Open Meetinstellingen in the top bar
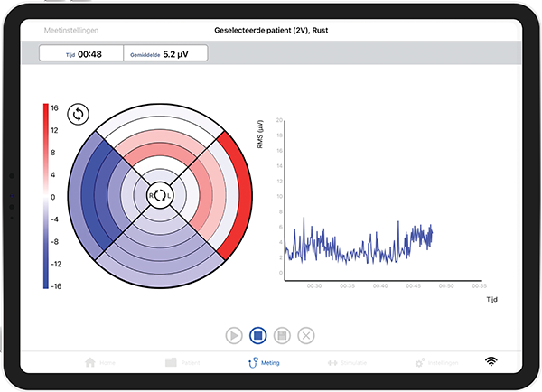Image resolution: width=542 pixels, height=392 pixels. tap(71, 31)
